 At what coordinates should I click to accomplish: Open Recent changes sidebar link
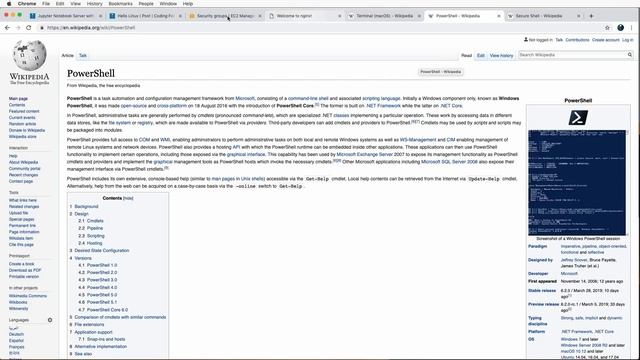tap(23, 175)
